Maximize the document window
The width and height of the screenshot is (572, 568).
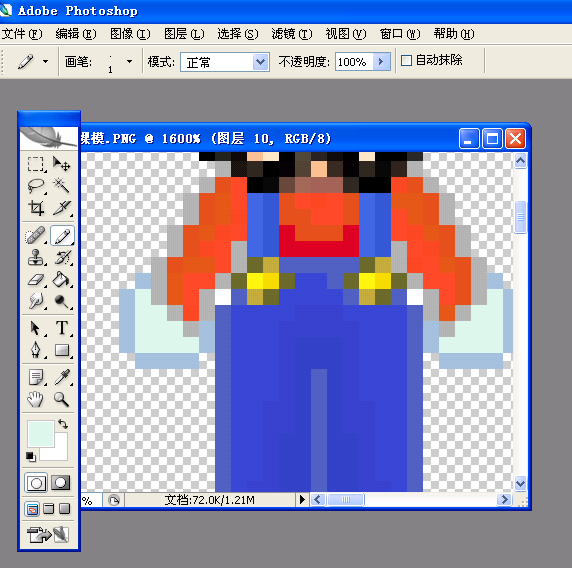[x=492, y=139]
